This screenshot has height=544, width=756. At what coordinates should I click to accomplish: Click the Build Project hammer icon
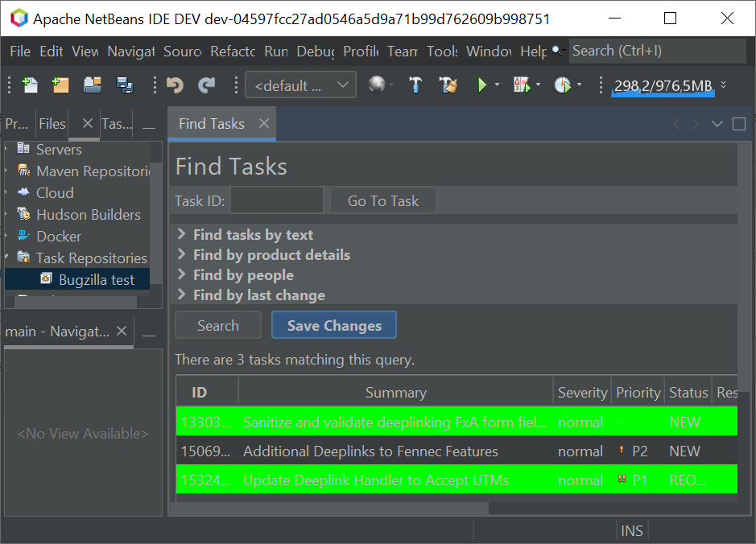coord(415,85)
